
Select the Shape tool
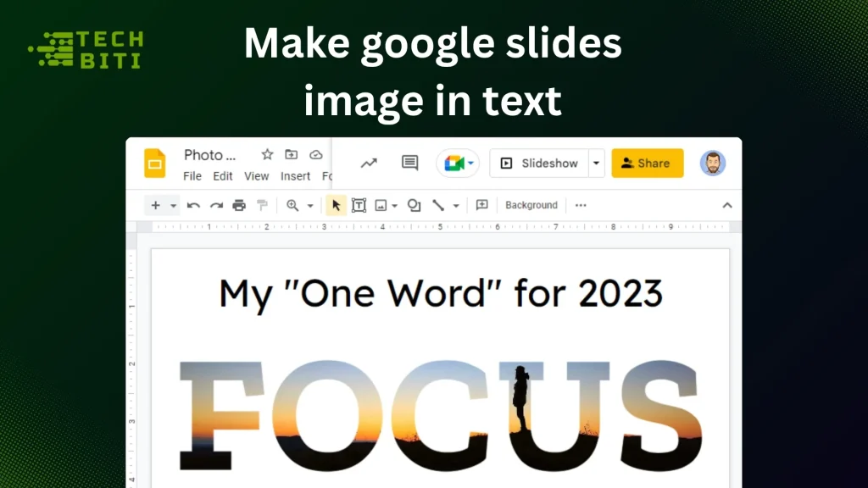(414, 205)
